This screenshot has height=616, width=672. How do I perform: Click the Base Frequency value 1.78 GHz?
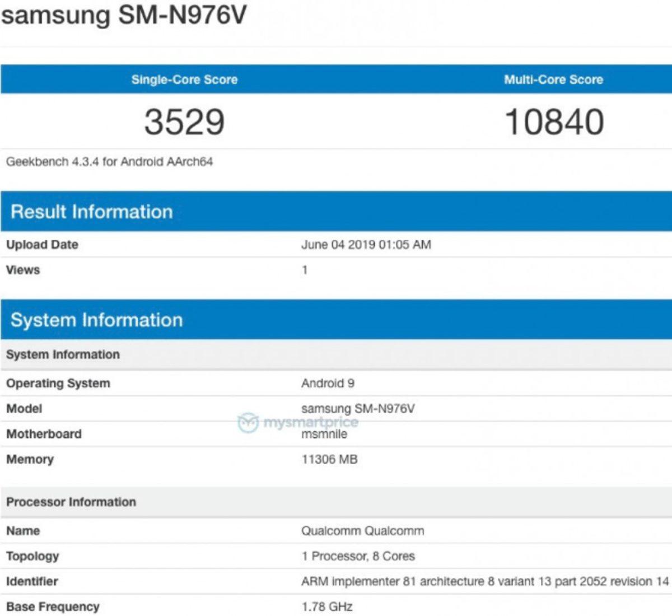tap(324, 606)
